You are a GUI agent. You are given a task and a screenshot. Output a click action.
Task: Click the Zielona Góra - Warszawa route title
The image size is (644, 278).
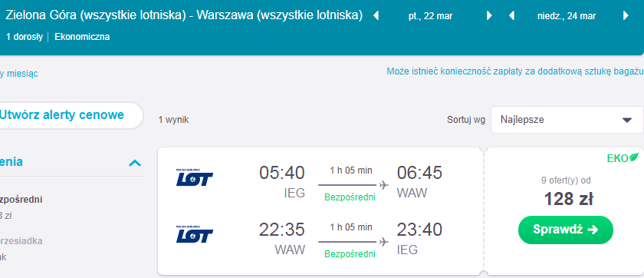pos(184,15)
